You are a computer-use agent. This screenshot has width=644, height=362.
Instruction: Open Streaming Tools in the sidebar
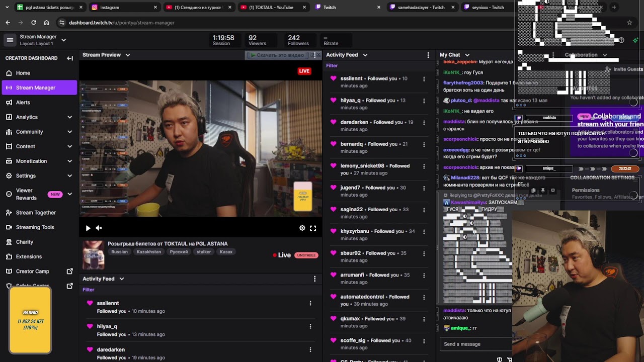(x=39, y=227)
